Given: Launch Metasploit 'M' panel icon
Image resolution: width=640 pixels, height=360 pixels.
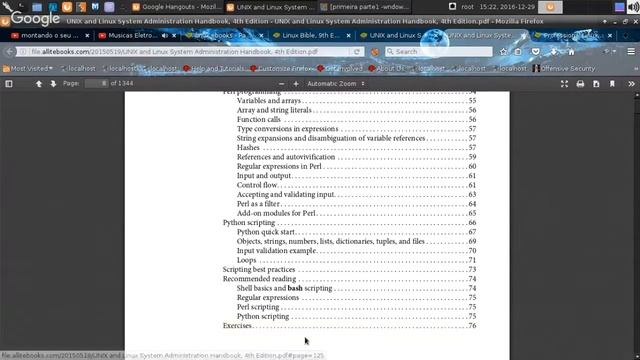Looking at the screenshot, I should 95,7.
